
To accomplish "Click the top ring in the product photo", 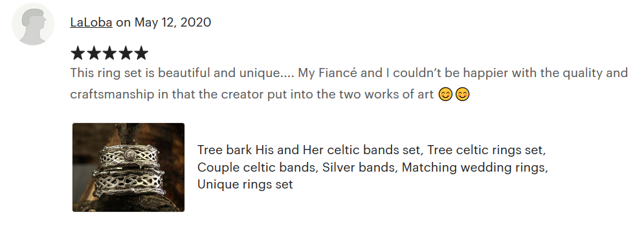I will tap(129, 156).
